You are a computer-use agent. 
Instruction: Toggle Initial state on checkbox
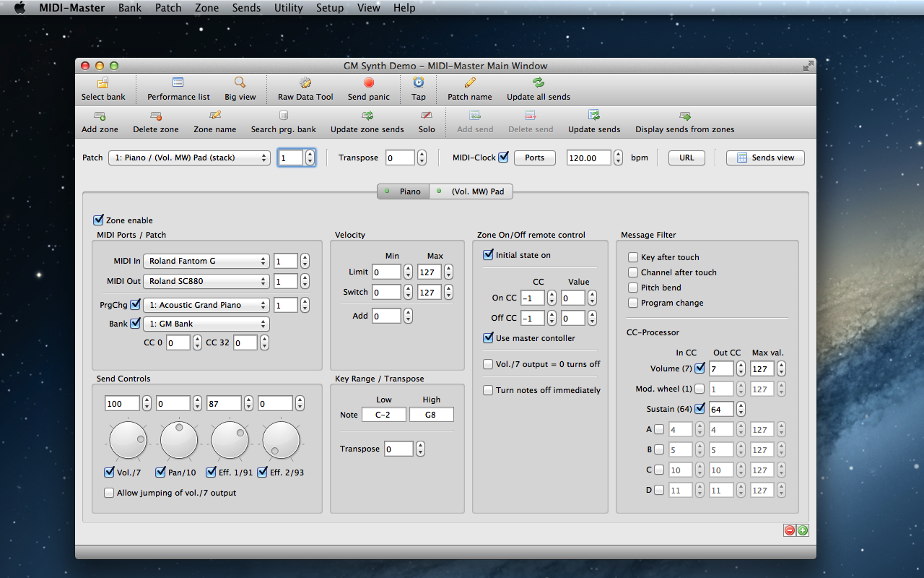(488, 255)
